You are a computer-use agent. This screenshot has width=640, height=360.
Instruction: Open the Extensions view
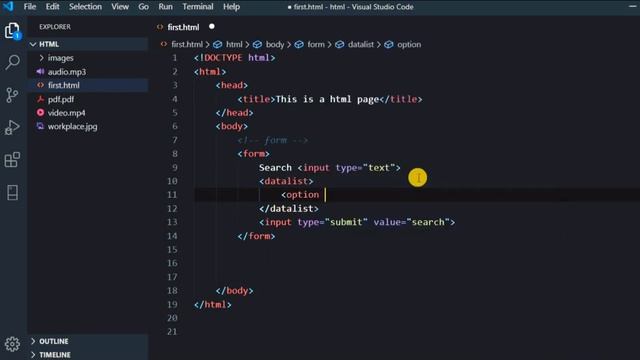tap(12, 160)
